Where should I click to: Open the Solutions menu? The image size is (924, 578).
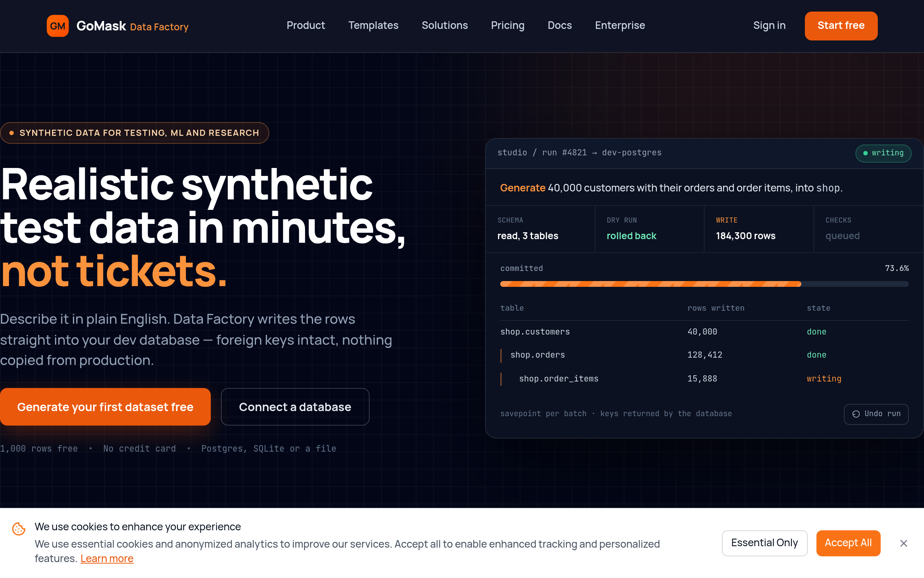click(444, 25)
